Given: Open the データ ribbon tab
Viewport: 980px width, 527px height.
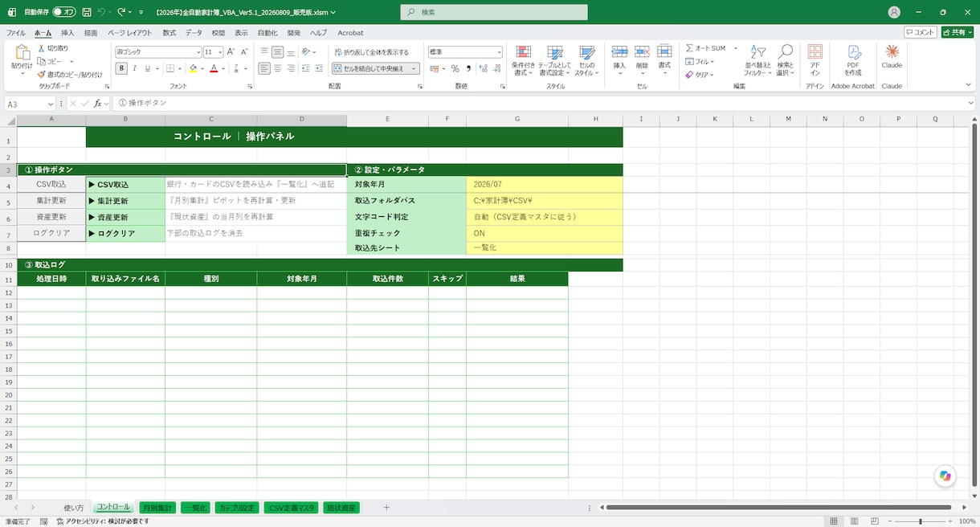Looking at the screenshot, I should (x=194, y=33).
